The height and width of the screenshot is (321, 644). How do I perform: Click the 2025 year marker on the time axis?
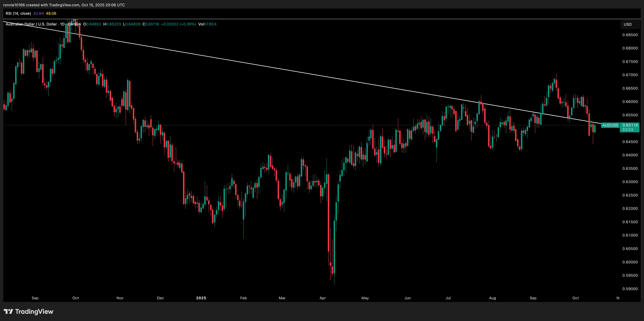[201, 298]
